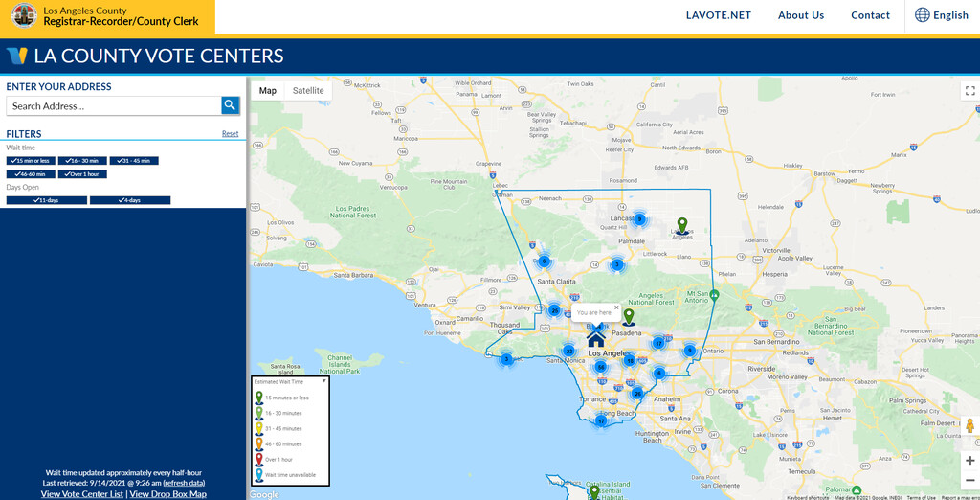Image resolution: width=980 pixels, height=500 pixels.
Task: Zoom in on the map
Action: tap(970, 461)
